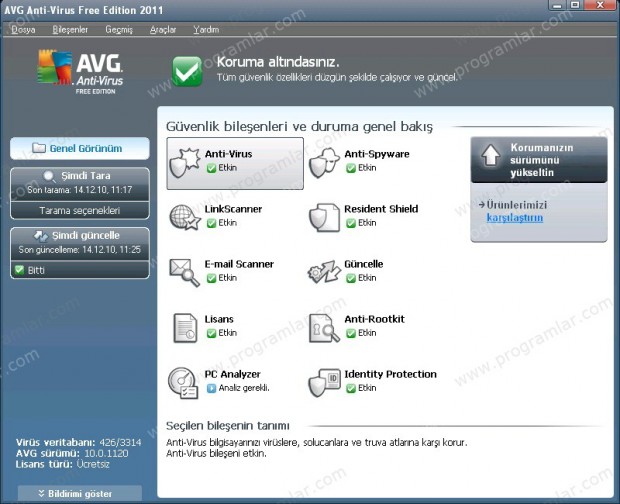
Task: Click the LinkScanner globe icon
Action: 184,218
